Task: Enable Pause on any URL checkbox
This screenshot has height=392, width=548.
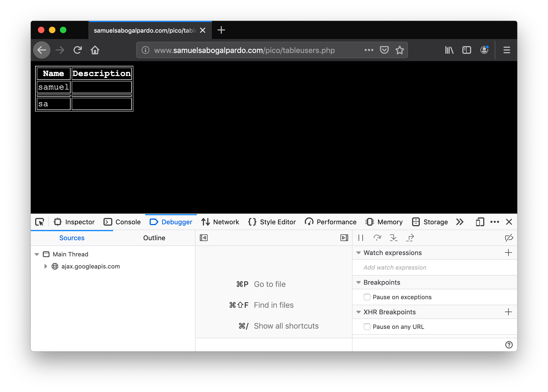Action: coord(367,327)
